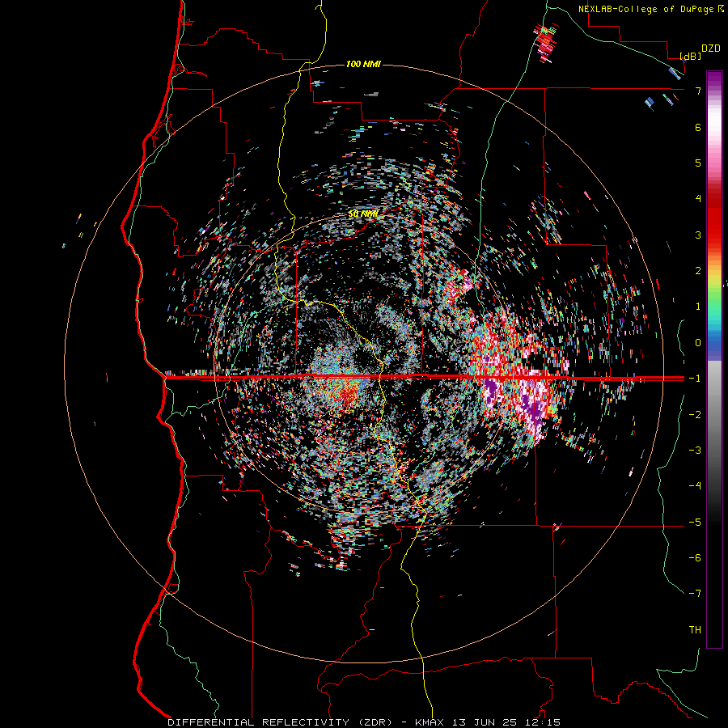Click the 4 value on color scale
Image resolution: width=728 pixels, height=728 pixels.
698,199
